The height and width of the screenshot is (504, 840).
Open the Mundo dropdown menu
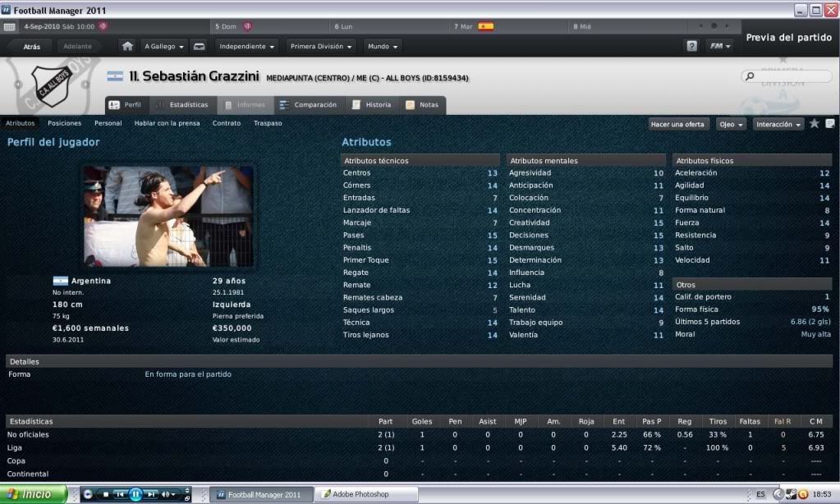[383, 47]
